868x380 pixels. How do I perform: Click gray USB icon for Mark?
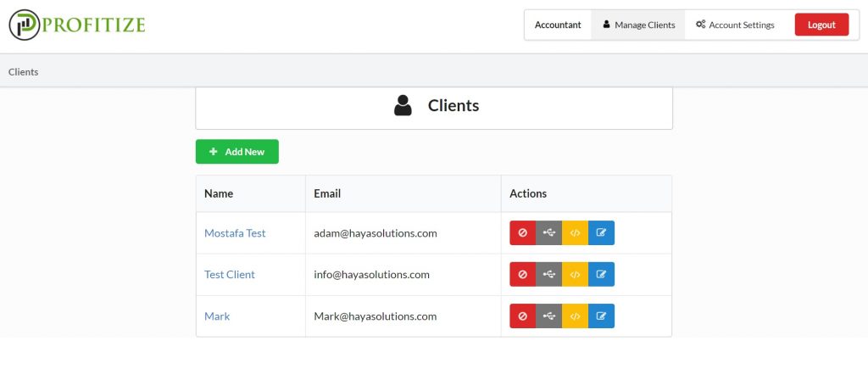(x=548, y=316)
